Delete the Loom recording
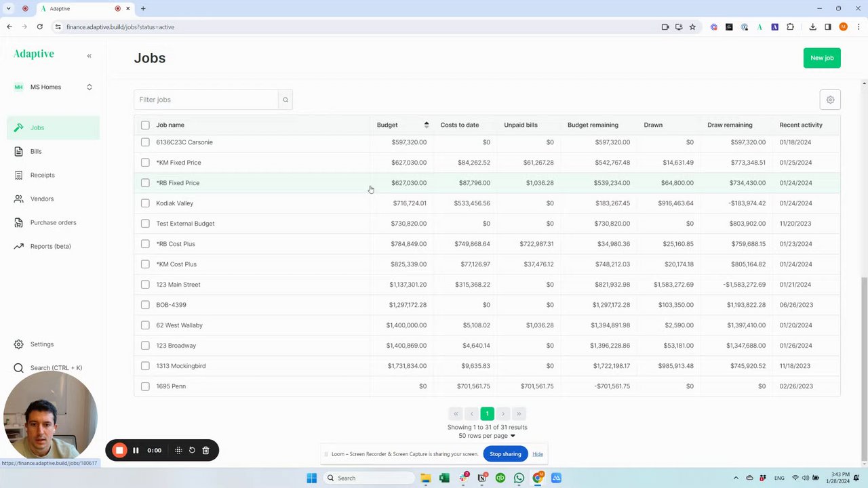Image resolution: width=868 pixels, height=488 pixels. (206, 450)
